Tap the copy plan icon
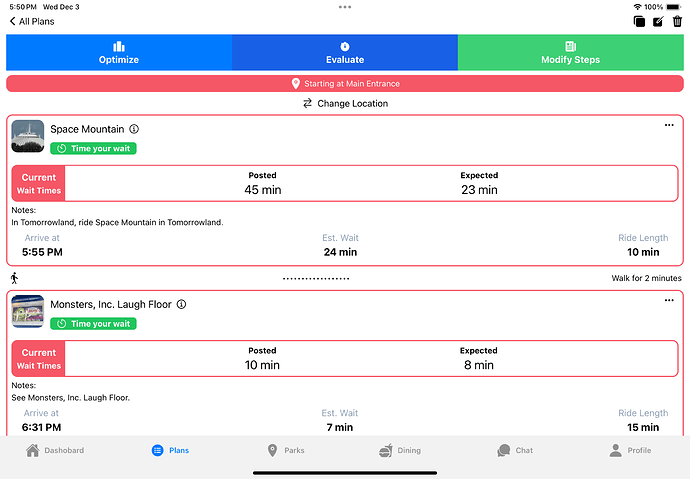Screen dimensions: 690x479 [x=638, y=21]
